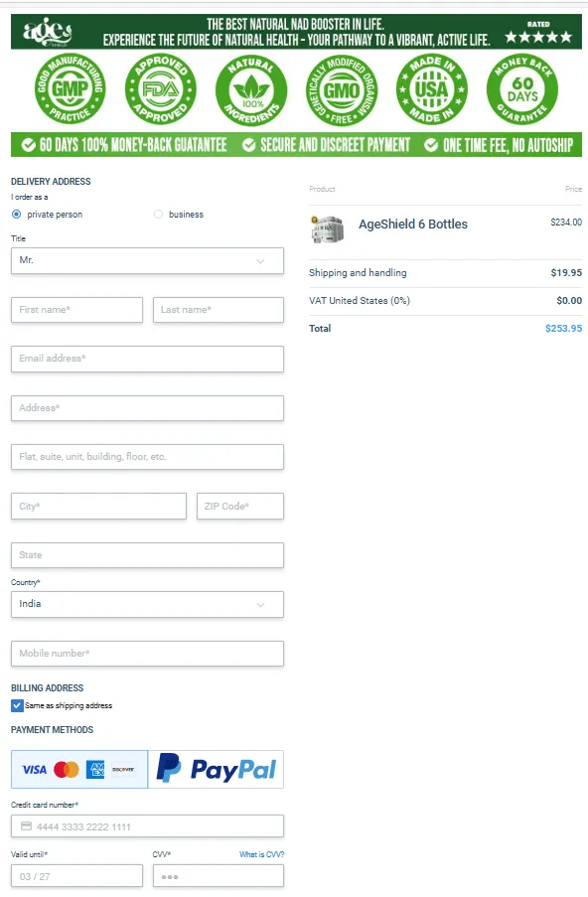This screenshot has width=588, height=897.
Task: Choose the credit card payment tab
Action: click(79, 770)
